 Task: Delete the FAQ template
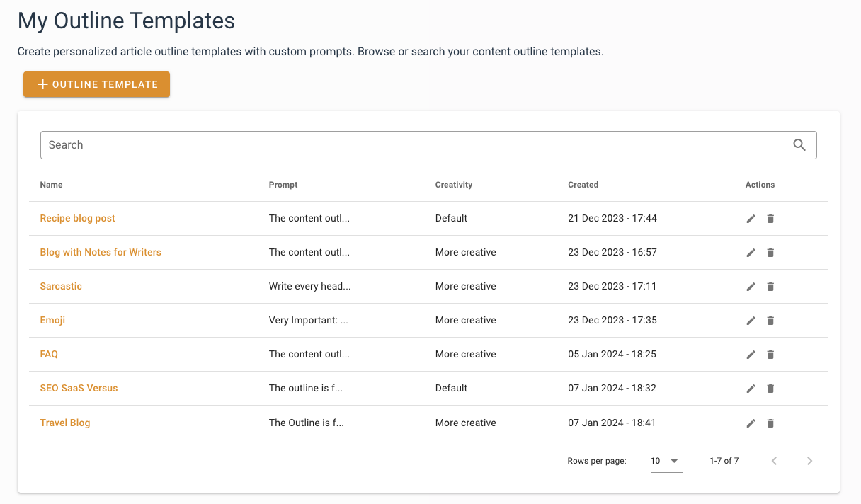click(x=770, y=354)
